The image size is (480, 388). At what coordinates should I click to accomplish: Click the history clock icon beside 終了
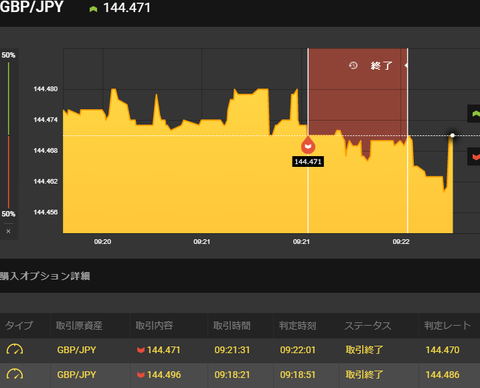[353, 65]
